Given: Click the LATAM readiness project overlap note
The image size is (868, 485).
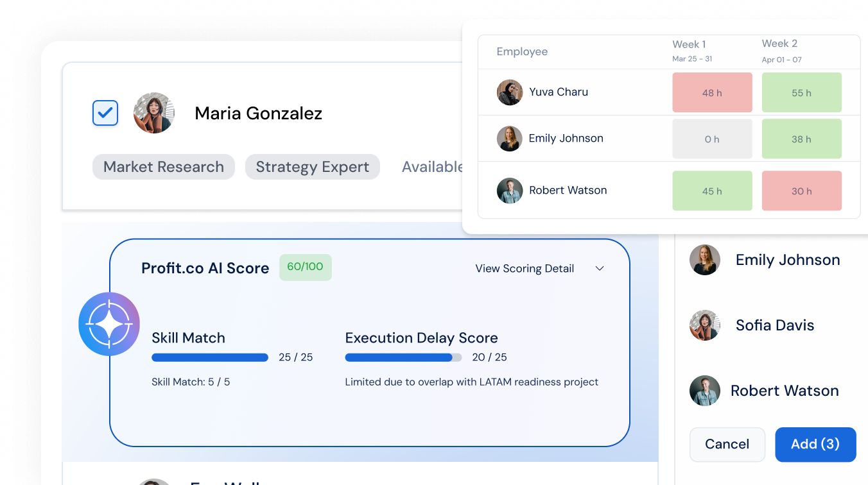Looking at the screenshot, I should [x=472, y=382].
